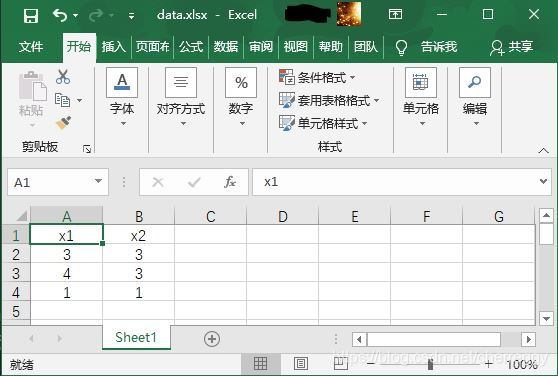Click the Save icon in title bar
This screenshot has width=558, height=376.
31,16
